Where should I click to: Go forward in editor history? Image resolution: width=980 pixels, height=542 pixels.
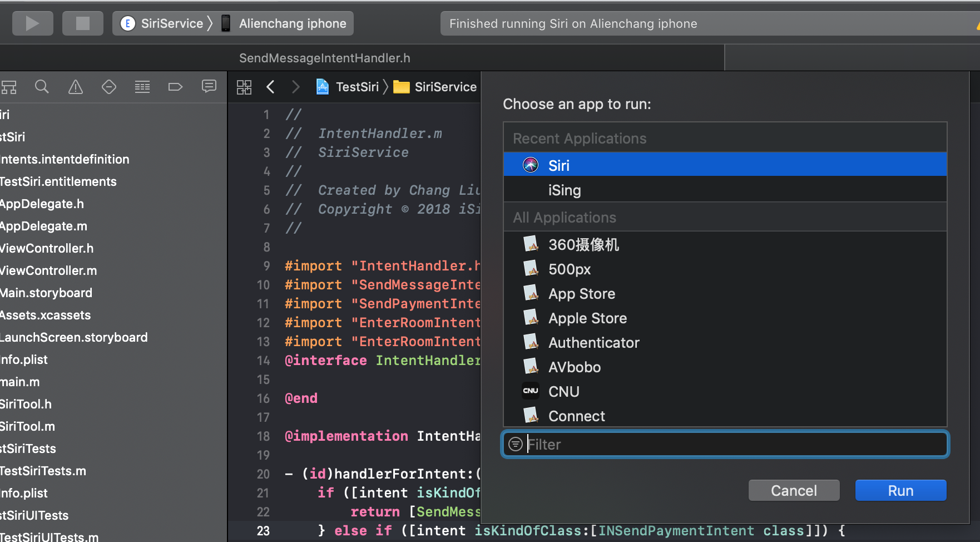click(x=295, y=87)
